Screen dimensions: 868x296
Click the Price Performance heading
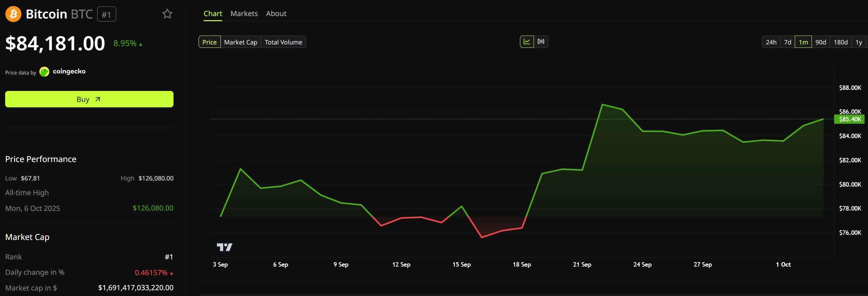click(41, 159)
